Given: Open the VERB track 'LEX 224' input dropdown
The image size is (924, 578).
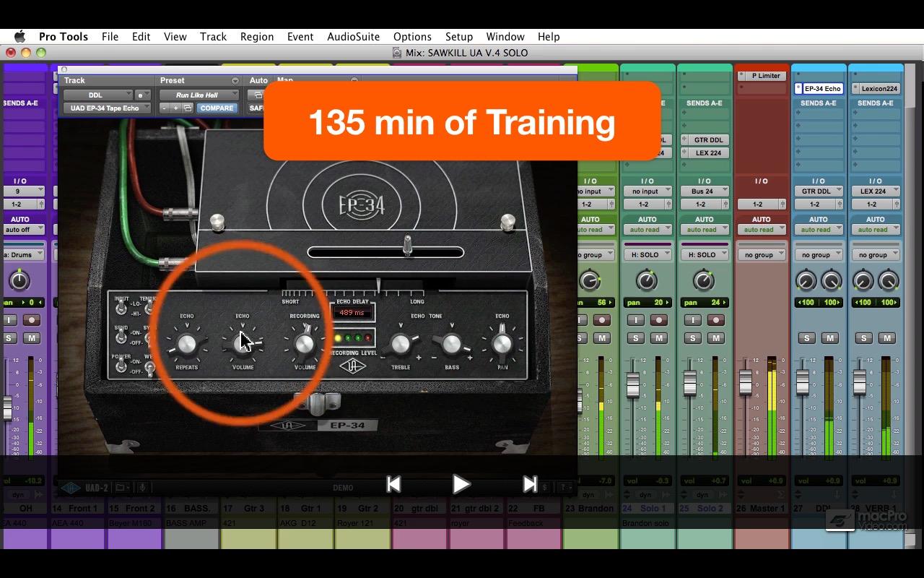Looking at the screenshot, I should click(875, 191).
